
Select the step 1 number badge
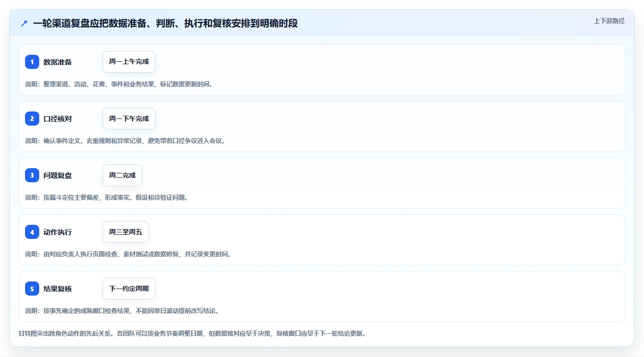pyautogui.click(x=32, y=62)
